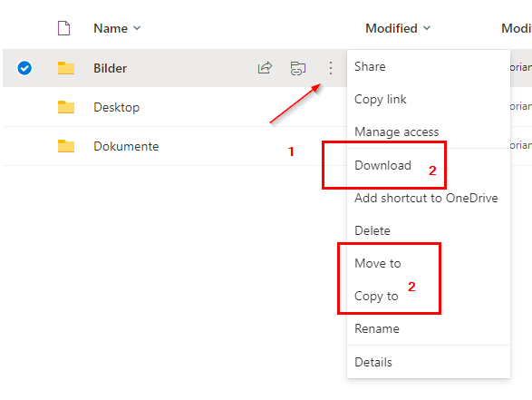The height and width of the screenshot is (400, 532).
Task: Open the Dokumente folder name link
Action: 126,146
